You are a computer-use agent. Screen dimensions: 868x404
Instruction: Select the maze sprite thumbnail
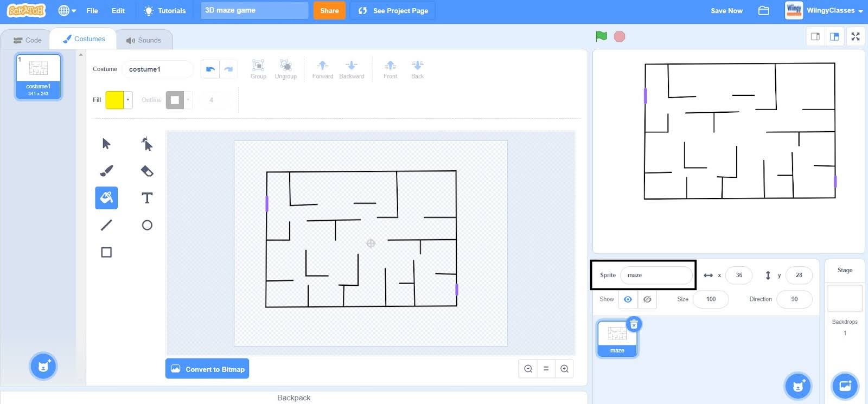617,338
